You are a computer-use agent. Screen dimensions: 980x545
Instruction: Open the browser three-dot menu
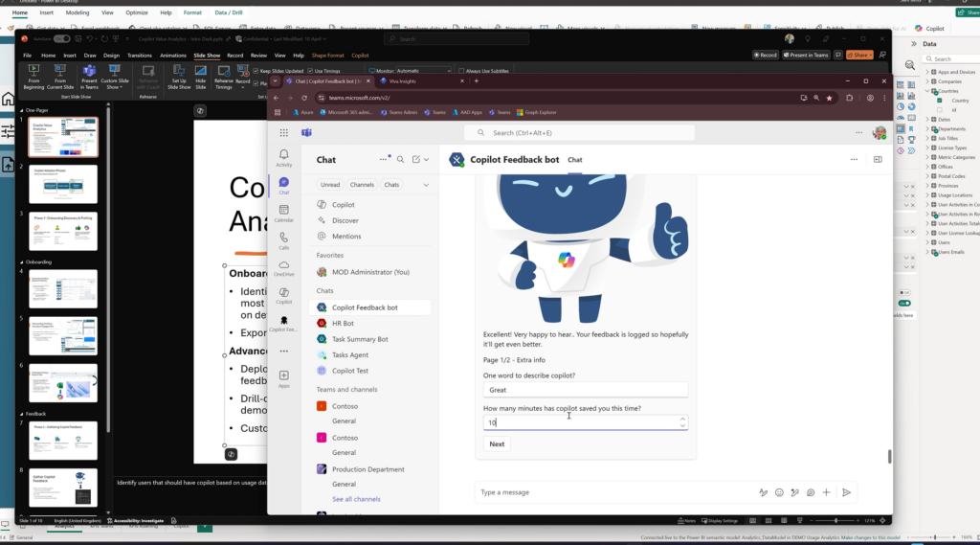(884, 98)
